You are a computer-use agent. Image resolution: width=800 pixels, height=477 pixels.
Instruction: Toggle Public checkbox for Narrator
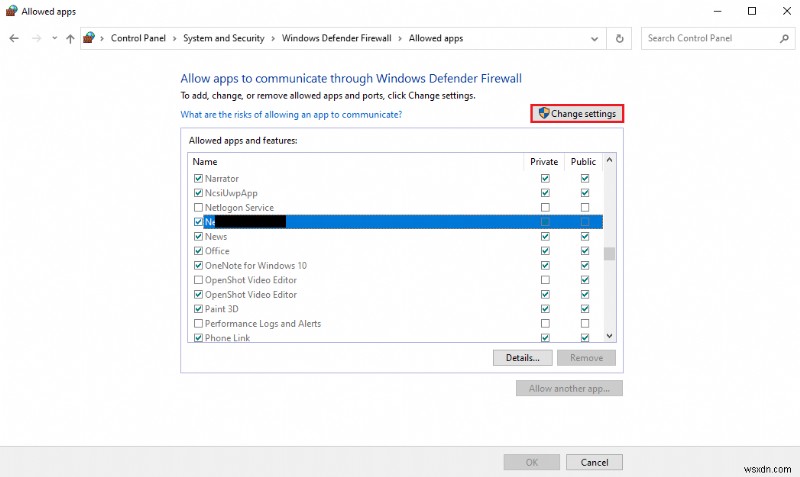pos(585,179)
